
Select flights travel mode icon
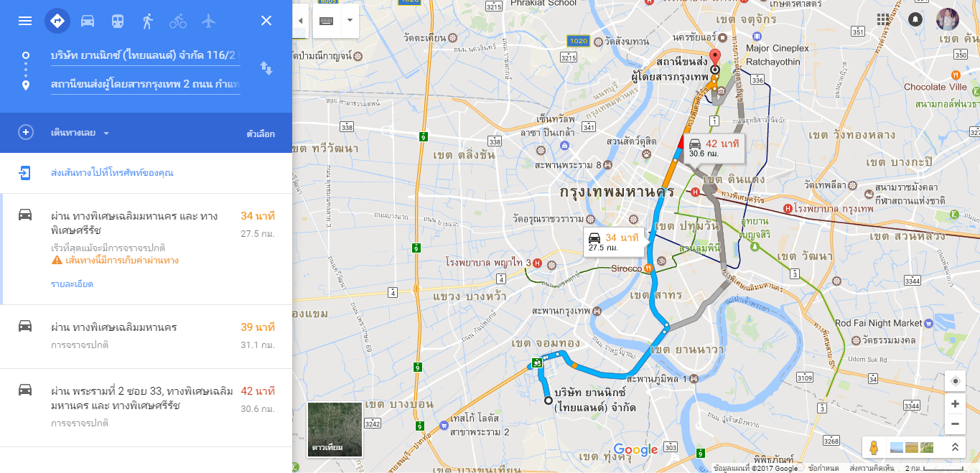click(x=209, y=21)
